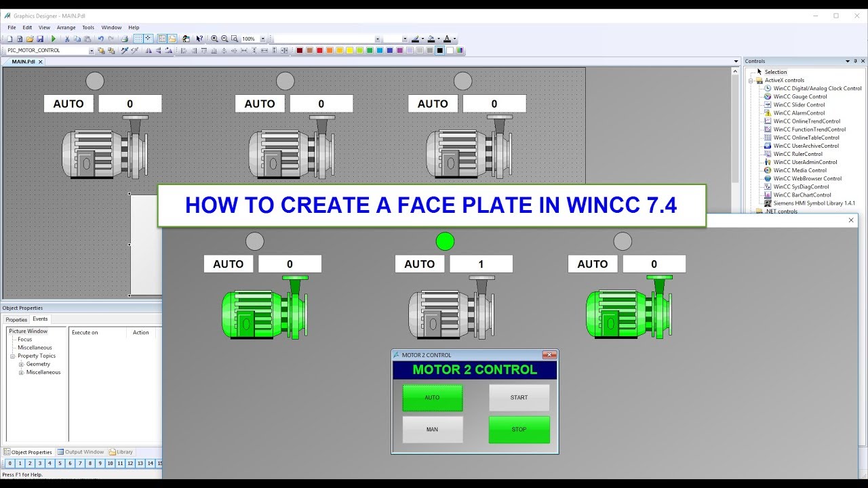The height and width of the screenshot is (488, 868).
Task: Open the Tools menu
Action: click(x=88, y=28)
